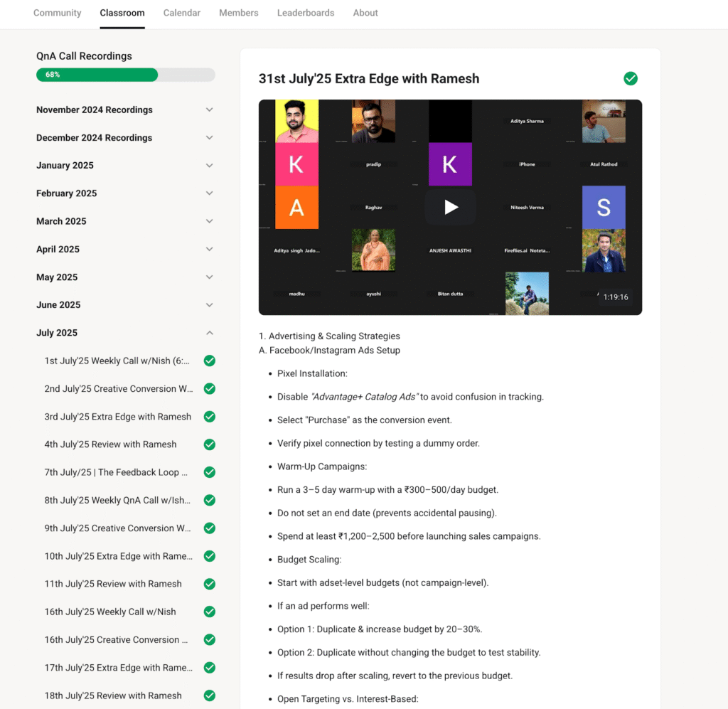Switch to the Community tab

58,13
